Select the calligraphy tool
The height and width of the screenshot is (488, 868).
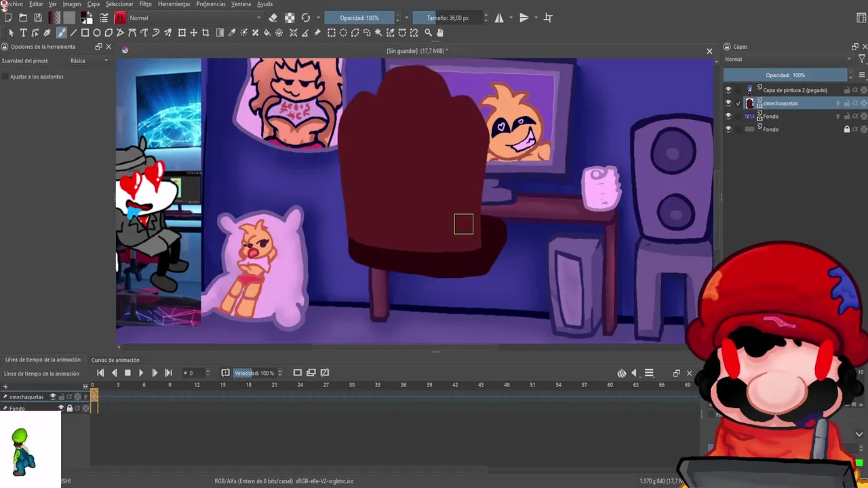47,33
